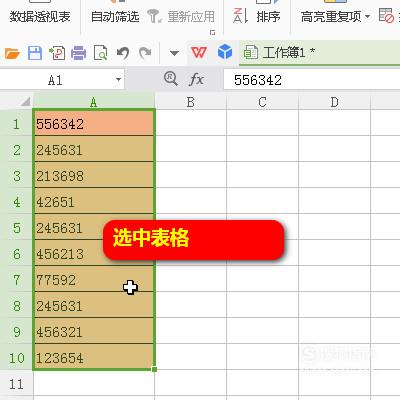Click cell containing 213698
The height and width of the screenshot is (400, 400).
pyautogui.click(x=94, y=176)
